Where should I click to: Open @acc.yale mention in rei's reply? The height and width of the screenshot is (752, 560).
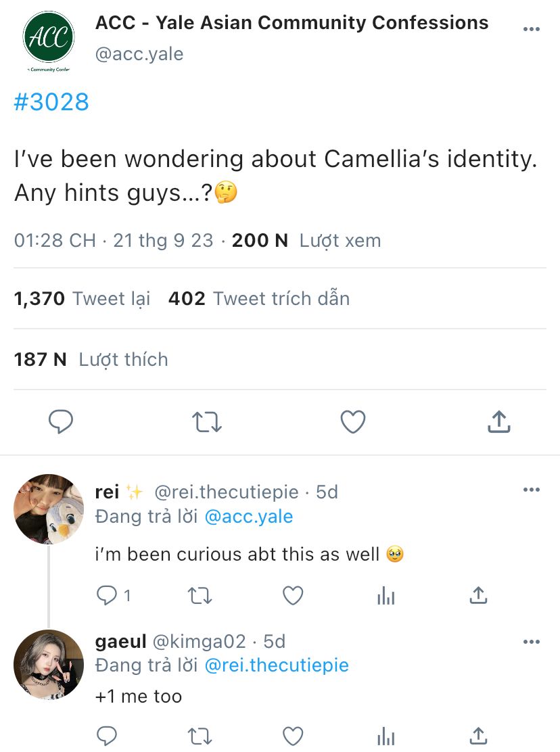coord(248,517)
